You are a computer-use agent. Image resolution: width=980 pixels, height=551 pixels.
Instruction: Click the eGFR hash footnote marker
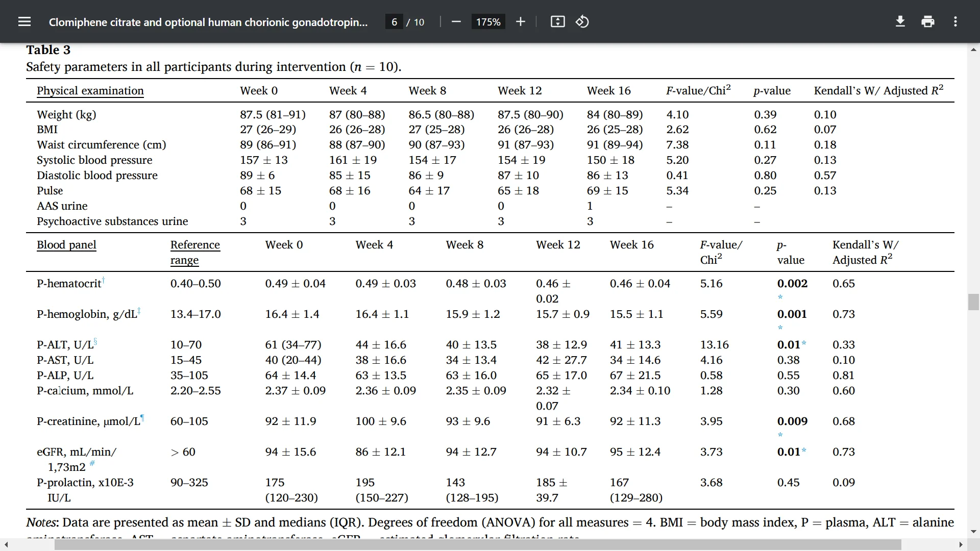pos(92,463)
